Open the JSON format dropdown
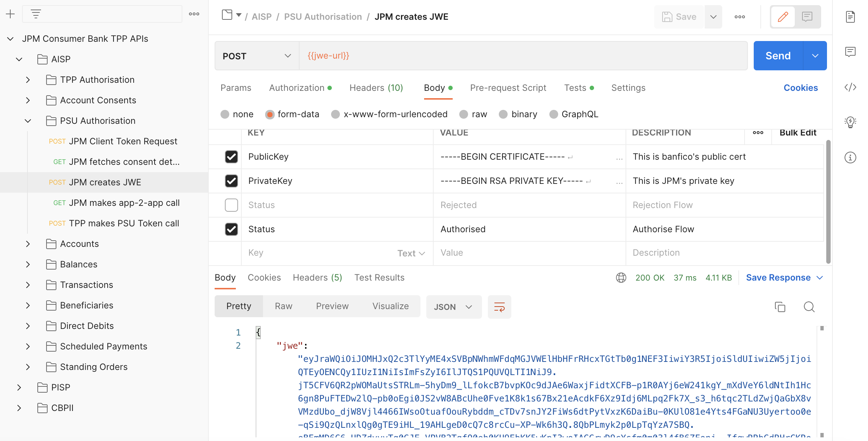868x441 pixels. [453, 307]
